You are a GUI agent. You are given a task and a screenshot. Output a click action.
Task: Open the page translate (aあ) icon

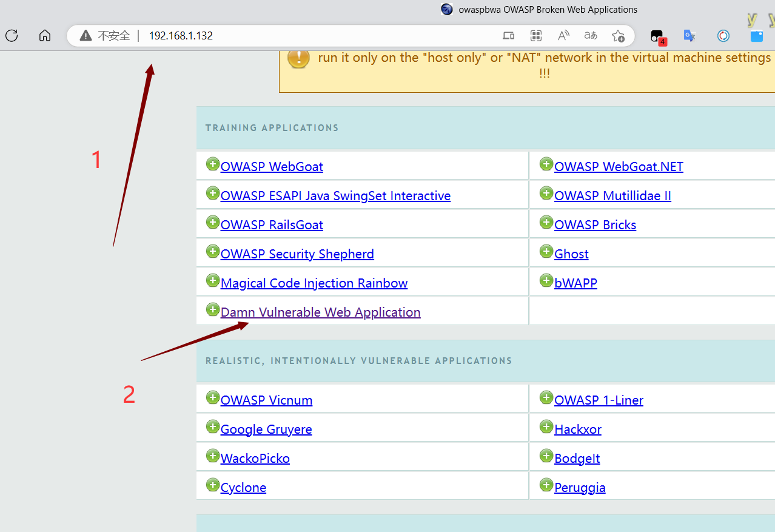591,36
